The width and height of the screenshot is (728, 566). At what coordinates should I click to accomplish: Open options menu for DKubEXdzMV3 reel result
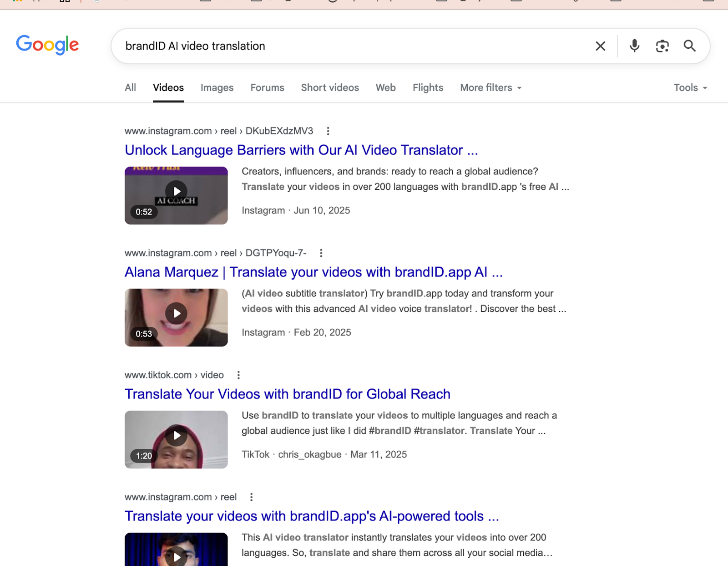[x=328, y=131]
